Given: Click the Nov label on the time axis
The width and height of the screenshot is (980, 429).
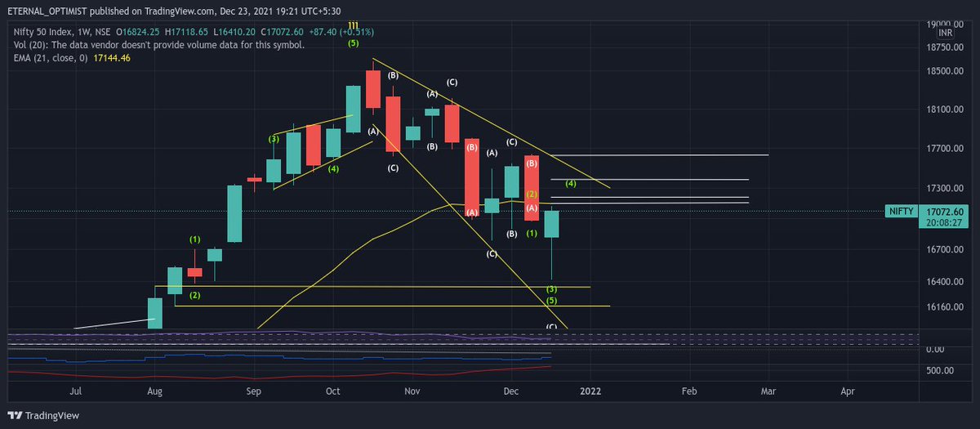Looking at the screenshot, I should 412,391.
